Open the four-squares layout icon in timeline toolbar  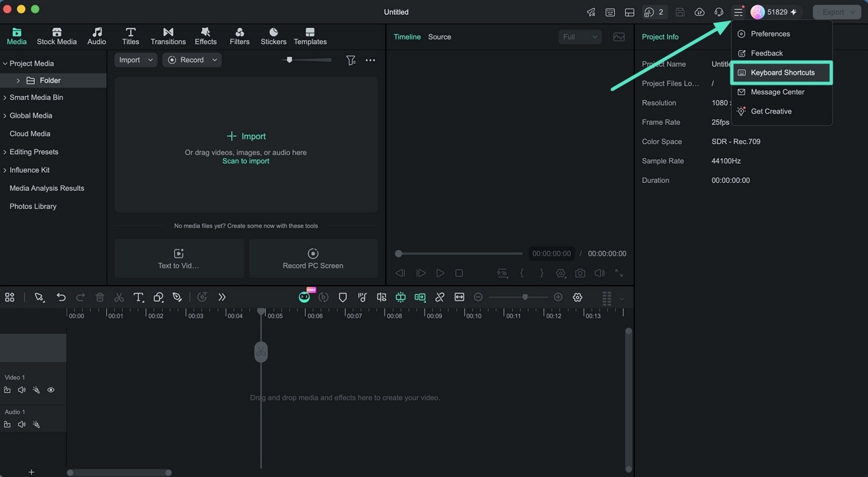[x=10, y=298]
